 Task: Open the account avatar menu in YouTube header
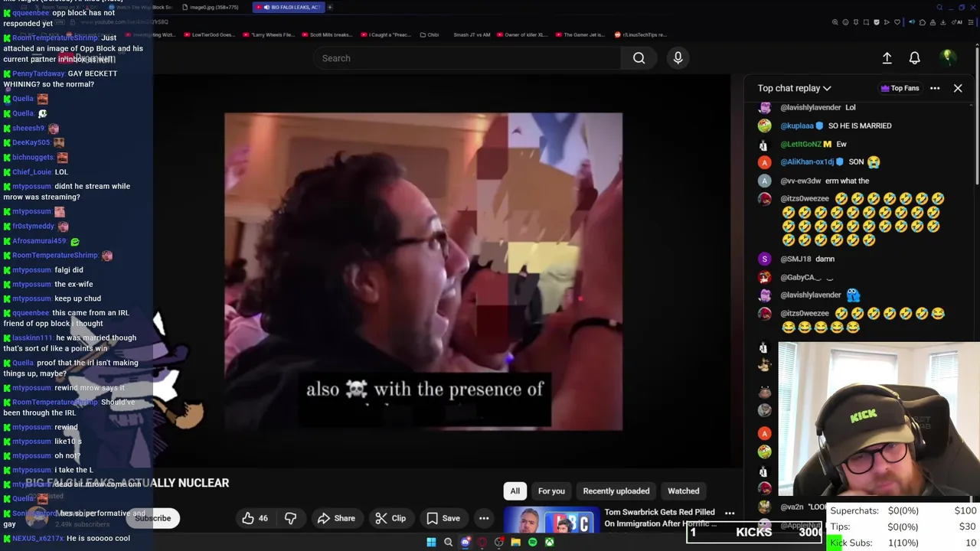[x=948, y=58]
